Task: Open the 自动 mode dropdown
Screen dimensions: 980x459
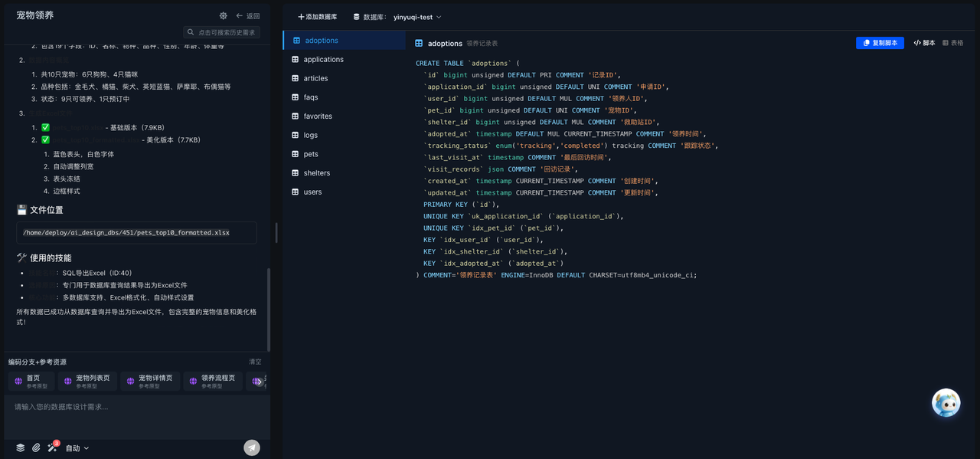Action: click(77, 448)
